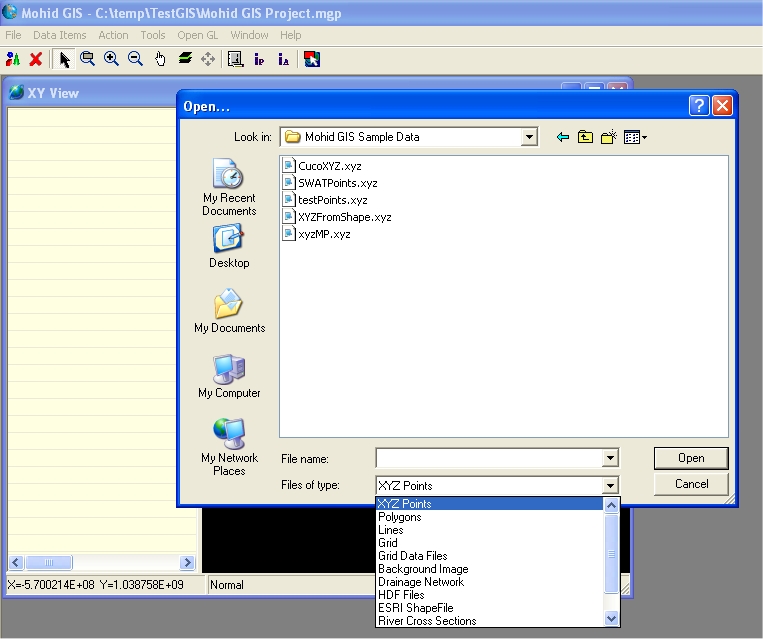Choose Polygons from file type list
The image size is (763, 639).
tap(400, 517)
